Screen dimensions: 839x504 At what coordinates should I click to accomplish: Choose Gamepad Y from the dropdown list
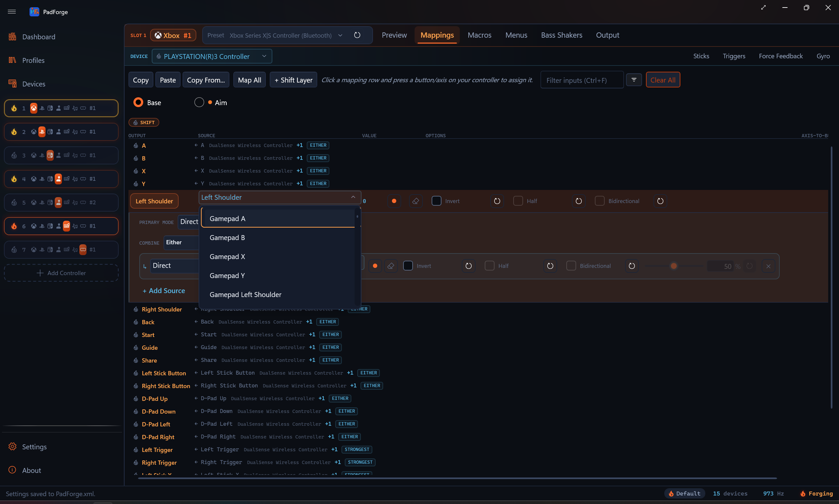(x=278, y=275)
